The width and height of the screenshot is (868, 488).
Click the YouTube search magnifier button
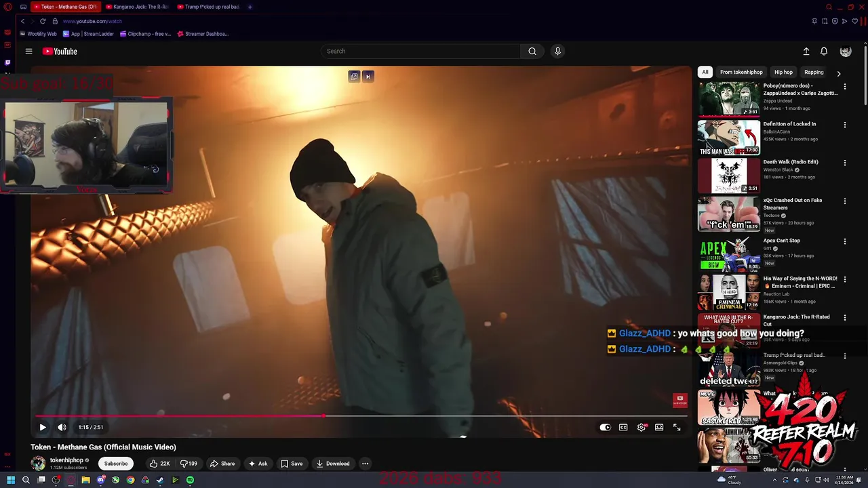tap(532, 51)
